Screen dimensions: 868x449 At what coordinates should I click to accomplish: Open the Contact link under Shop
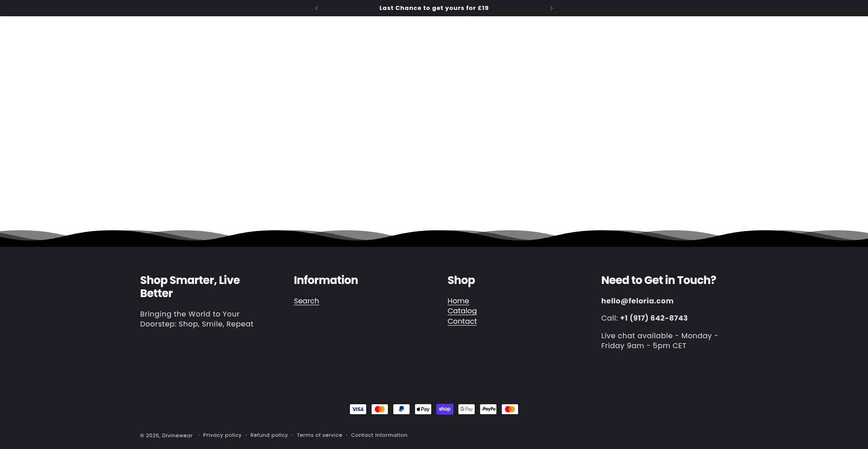[462, 321]
